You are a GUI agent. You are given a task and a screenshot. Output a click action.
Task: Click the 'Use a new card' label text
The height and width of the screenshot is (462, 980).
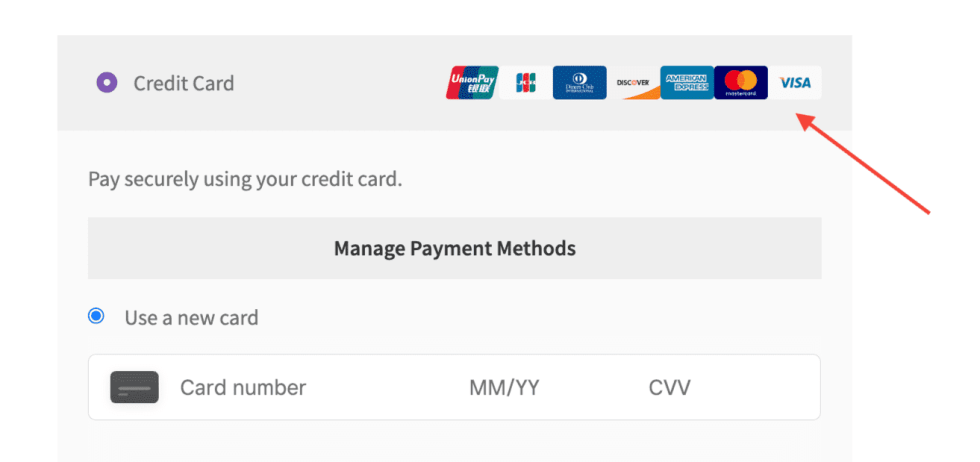(x=191, y=318)
